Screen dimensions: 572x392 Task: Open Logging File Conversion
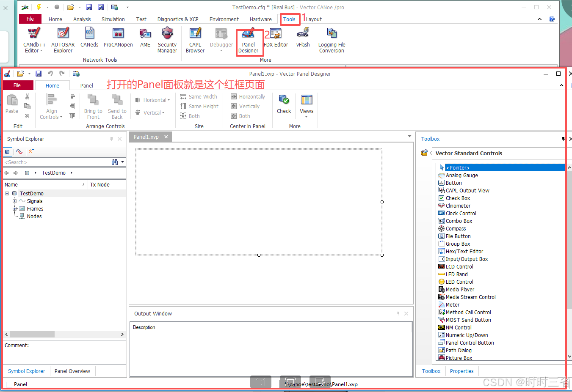click(x=332, y=40)
